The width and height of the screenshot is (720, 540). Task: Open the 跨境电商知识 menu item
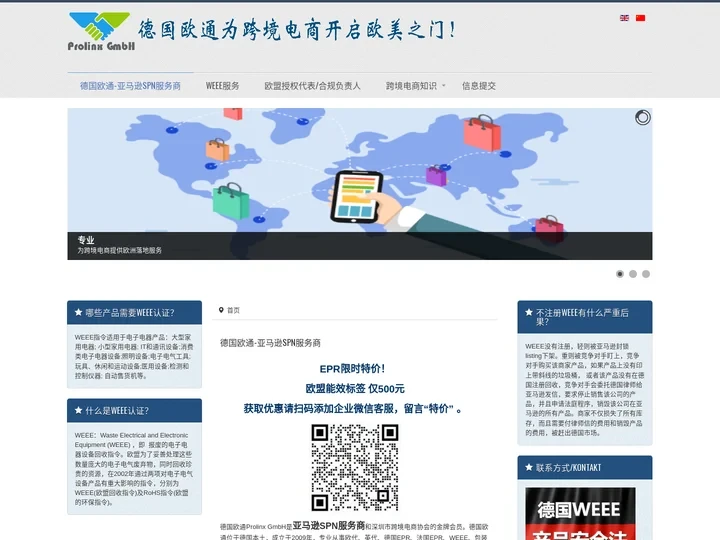click(x=411, y=86)
